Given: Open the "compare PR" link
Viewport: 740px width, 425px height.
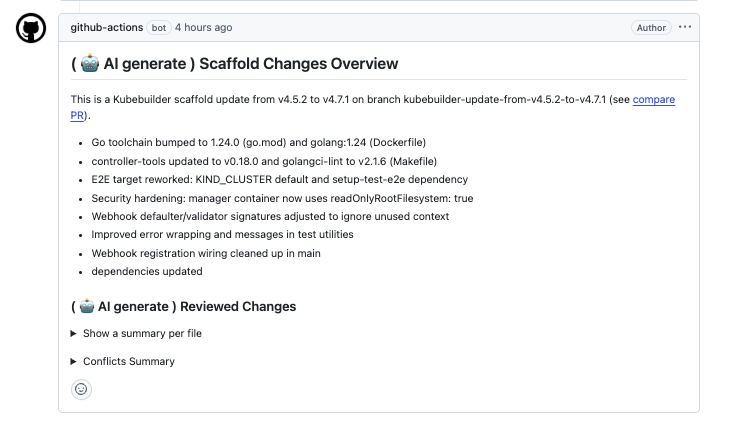Looking at the screenshot, I should click(x=653, y=100).
